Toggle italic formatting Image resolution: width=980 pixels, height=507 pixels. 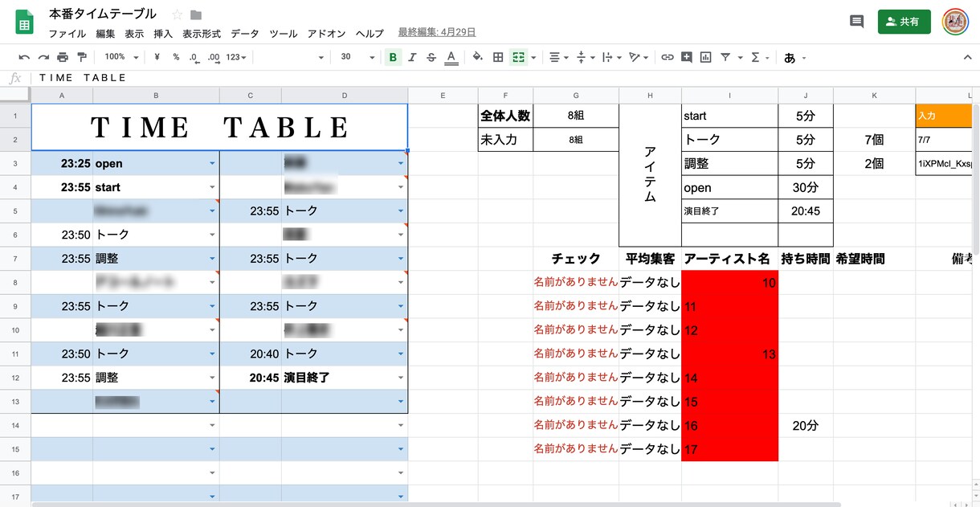point(412,57)
